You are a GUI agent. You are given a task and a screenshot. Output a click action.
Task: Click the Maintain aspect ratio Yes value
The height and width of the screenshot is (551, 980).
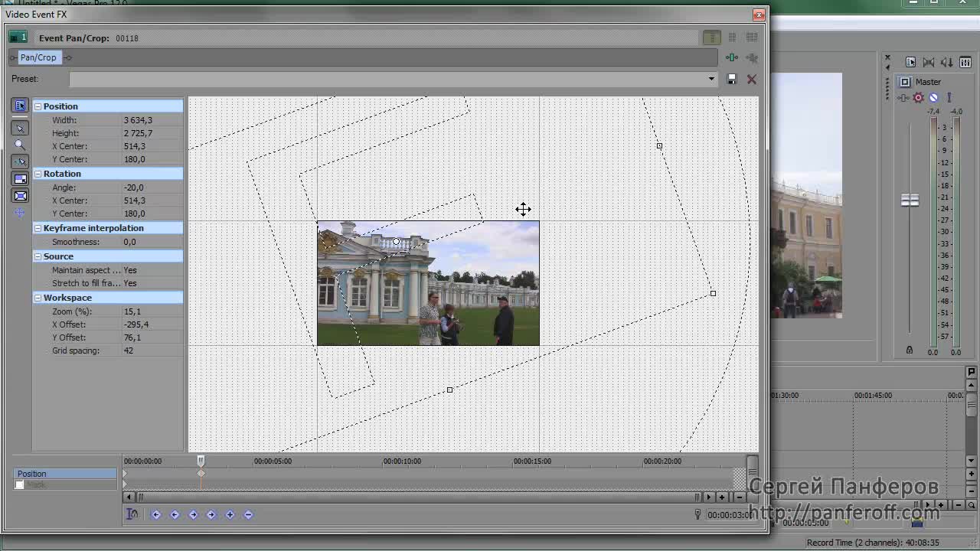[x=130, y=270]
